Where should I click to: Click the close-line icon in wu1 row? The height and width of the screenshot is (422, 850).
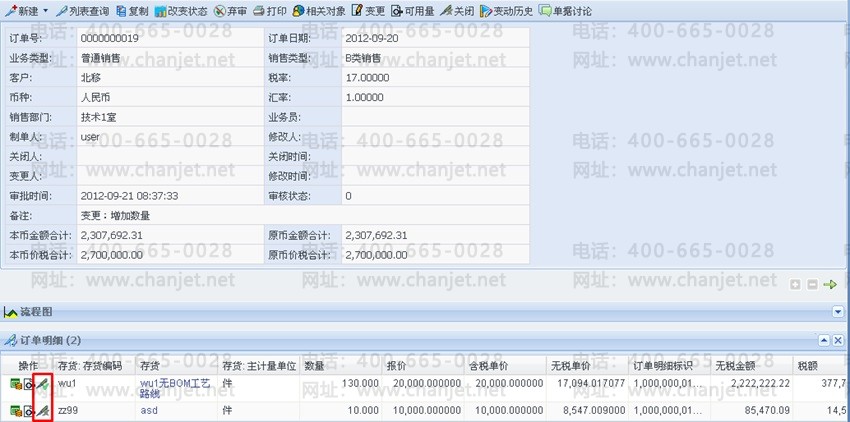(43, 384)
